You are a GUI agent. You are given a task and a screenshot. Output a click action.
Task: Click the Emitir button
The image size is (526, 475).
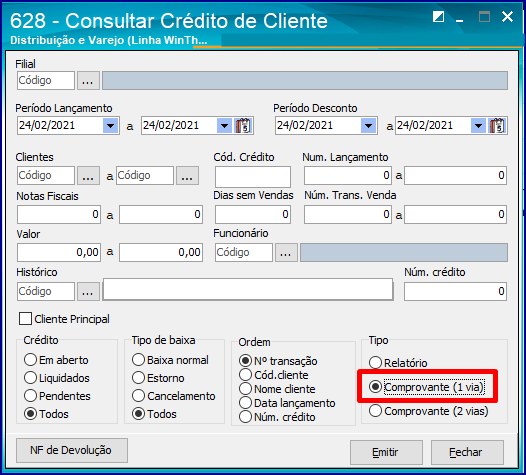386,453
